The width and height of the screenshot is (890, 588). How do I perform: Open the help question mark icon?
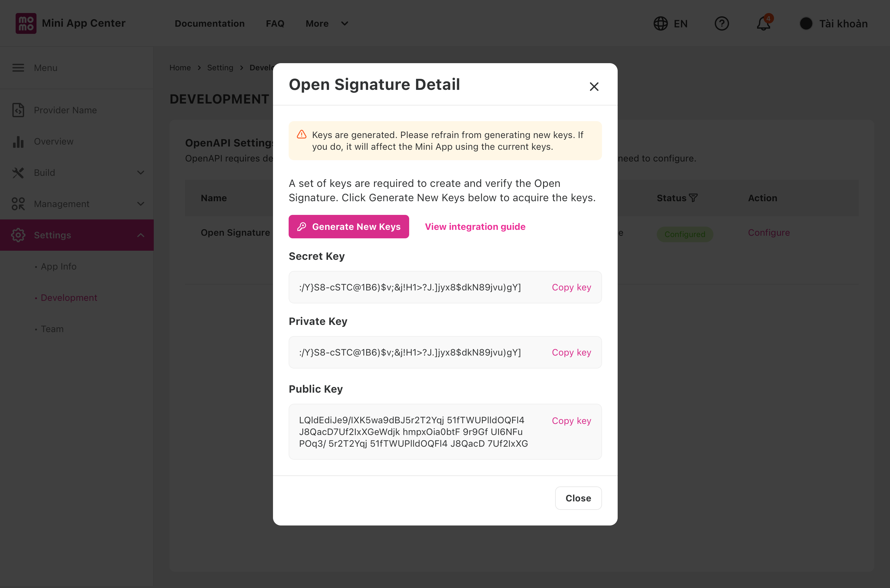point(722,24)
